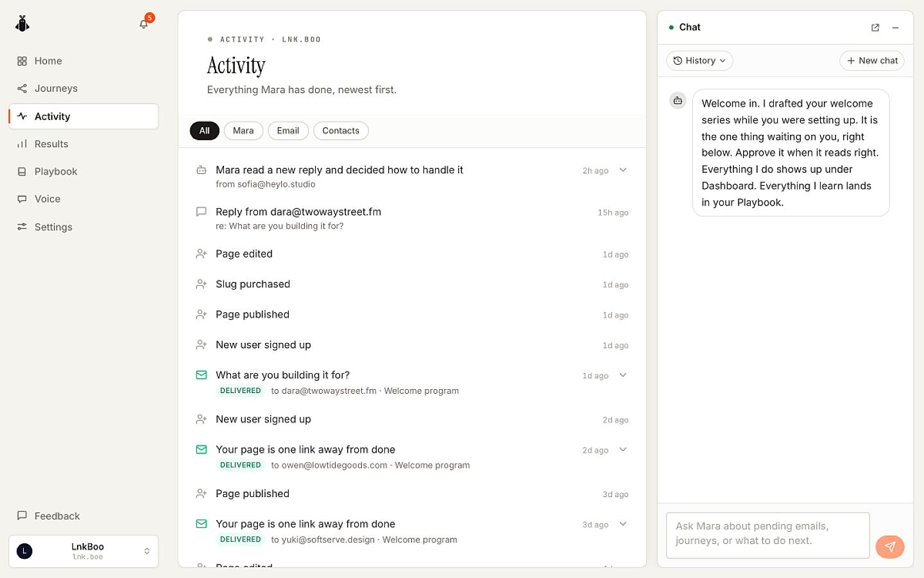924x578 pixels.
Task: Click the Chat panel title
Action: (690, 27)
